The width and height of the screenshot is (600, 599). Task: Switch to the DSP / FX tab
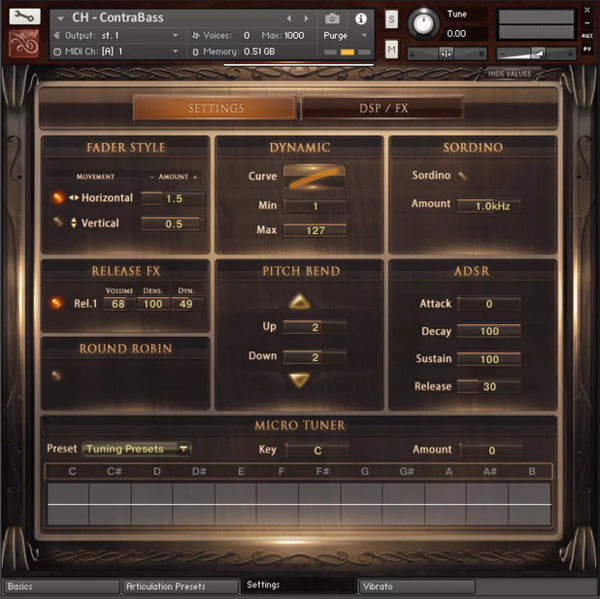(x=382, y=108)
